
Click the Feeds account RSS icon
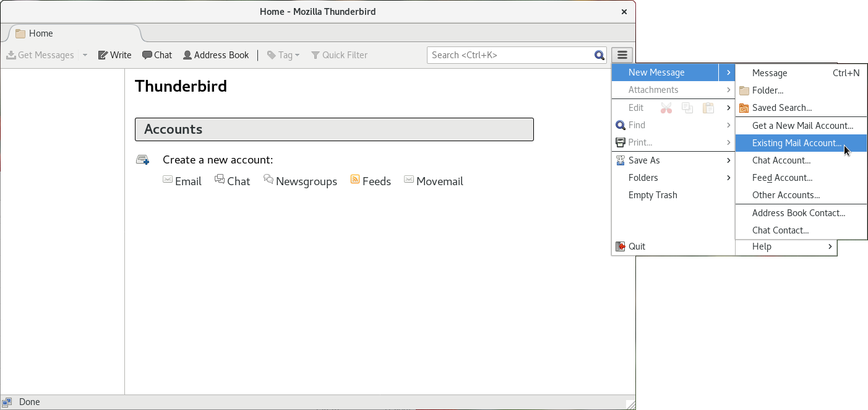[x=355, y=180]
